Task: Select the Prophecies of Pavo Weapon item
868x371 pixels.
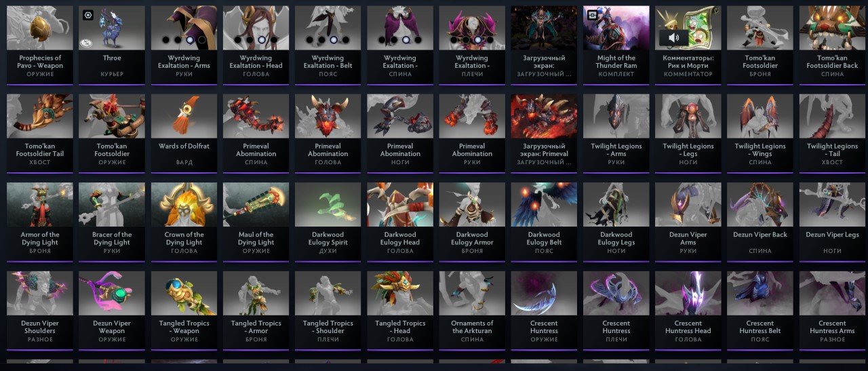Action: (x=41, y=44)
